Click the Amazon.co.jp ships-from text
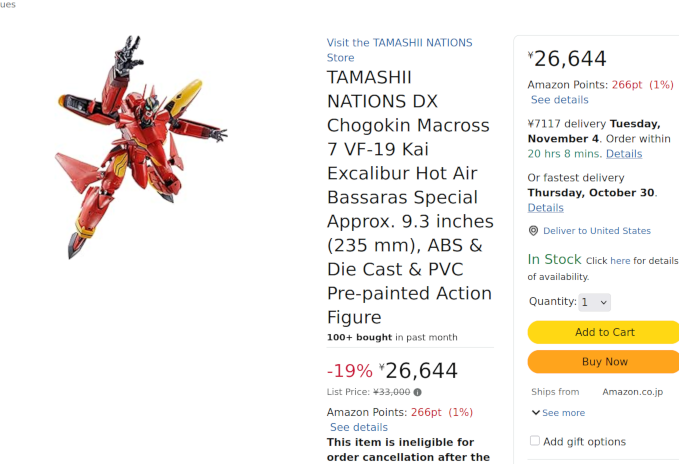The image size is (679, 464). [632, 392]
